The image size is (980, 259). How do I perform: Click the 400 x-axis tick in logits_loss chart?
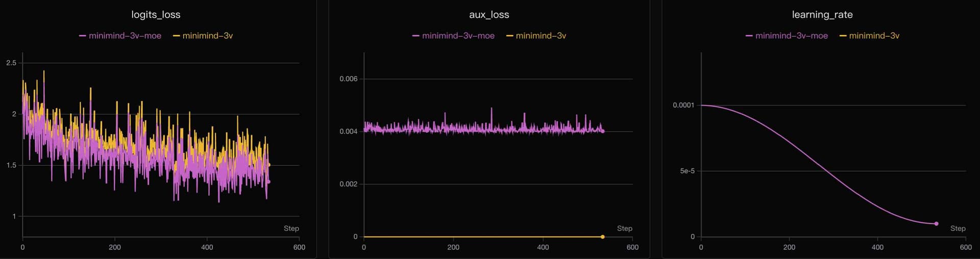207,247
